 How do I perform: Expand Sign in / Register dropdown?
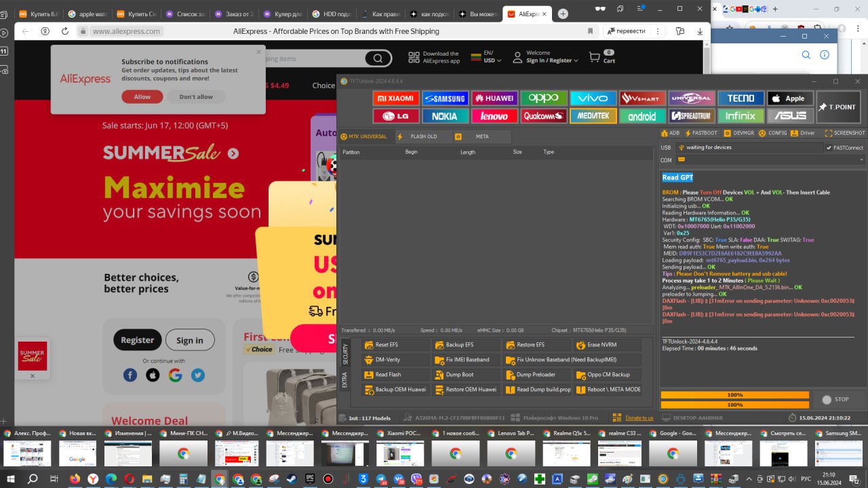[x=546, y=57]
